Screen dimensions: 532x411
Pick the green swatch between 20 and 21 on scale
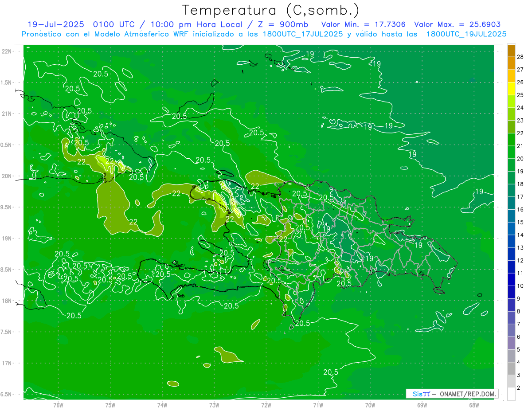[x=512, y=153]
